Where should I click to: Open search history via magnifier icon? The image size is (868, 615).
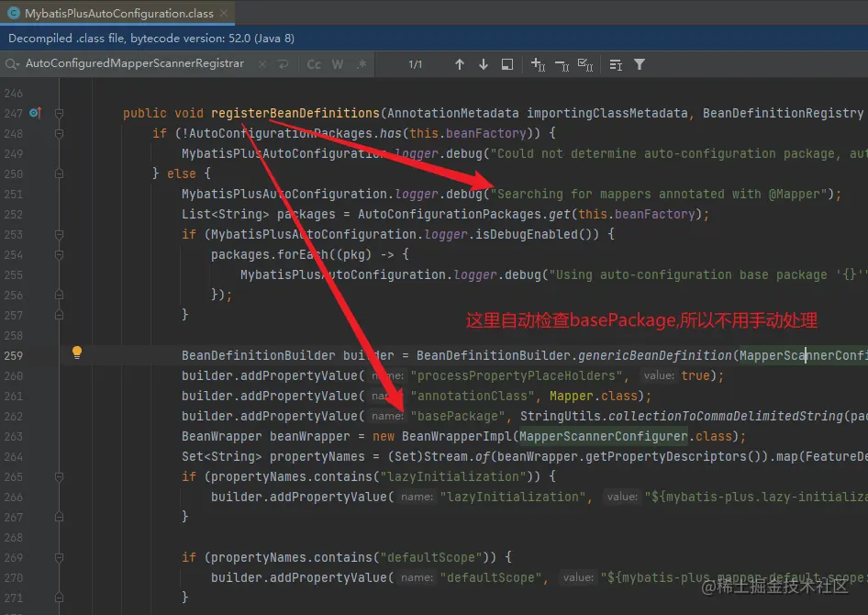[x=12, y=64]
